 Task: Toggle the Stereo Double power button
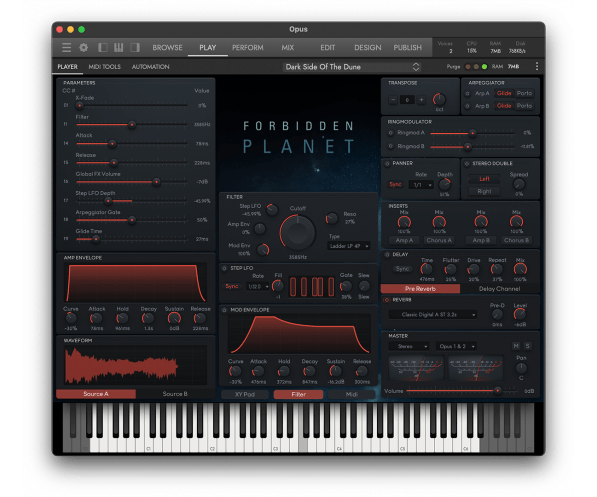tap(467, 164)
